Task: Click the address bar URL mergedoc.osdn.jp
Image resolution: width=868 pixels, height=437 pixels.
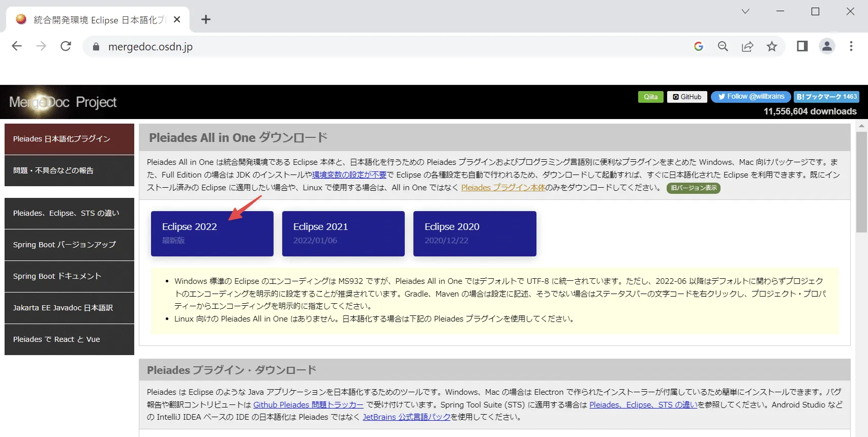Action: (151, 47)
